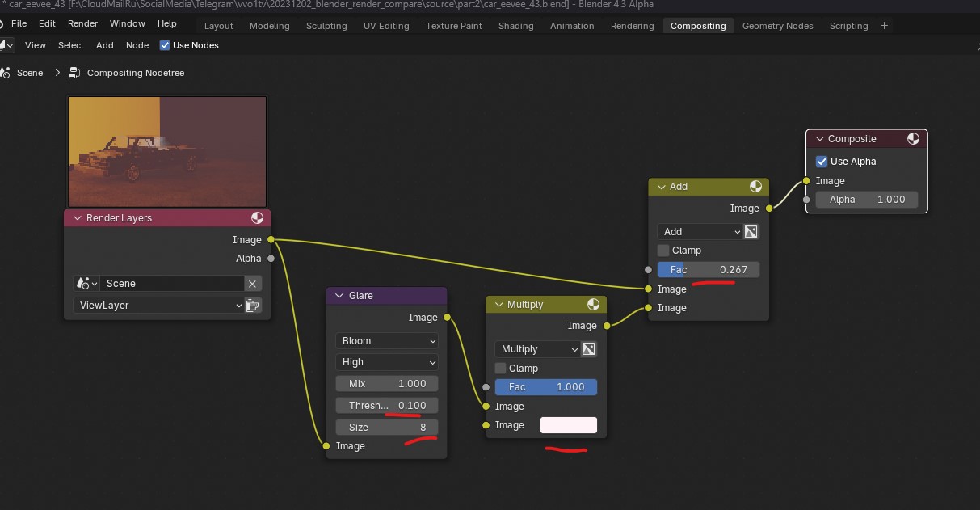Enable Clamp in the Add node
The height and width of the screenshot is (510, 980).
[x=663, y=251]
